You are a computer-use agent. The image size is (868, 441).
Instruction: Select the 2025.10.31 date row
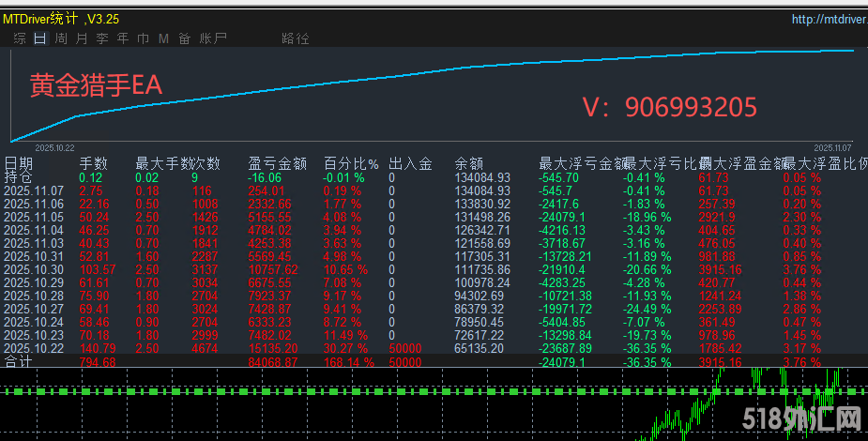[x=34, y=257]
